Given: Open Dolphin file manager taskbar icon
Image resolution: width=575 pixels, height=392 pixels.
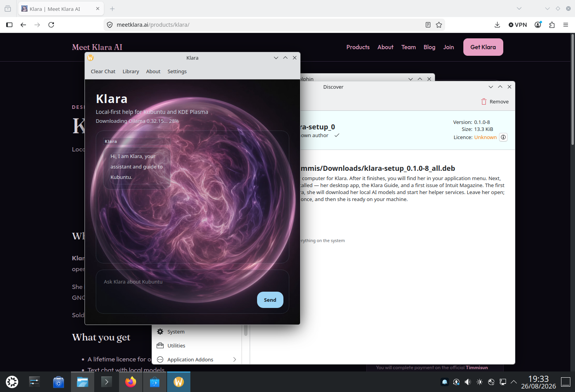Looking at the screenshot, I should click(x=83, y=382).
